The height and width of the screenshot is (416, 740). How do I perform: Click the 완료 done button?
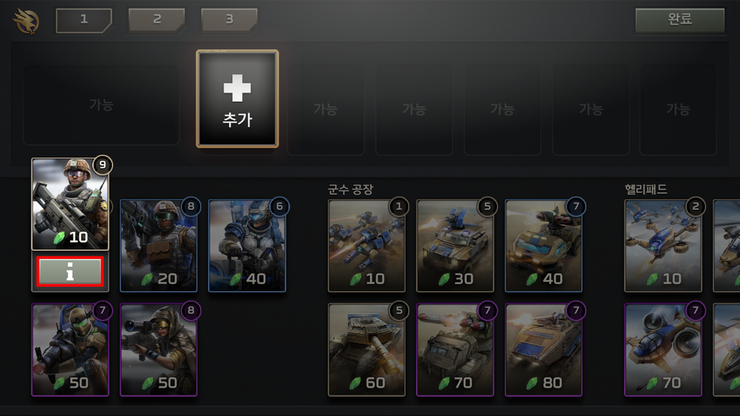pos(680,20)
